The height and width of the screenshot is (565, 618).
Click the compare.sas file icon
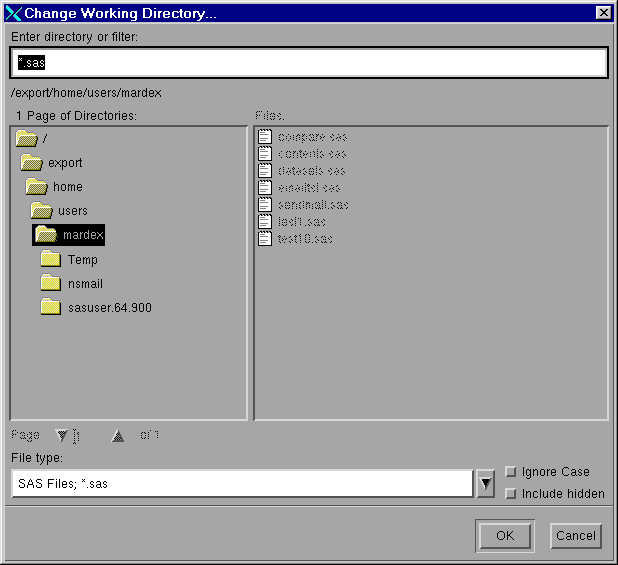265,136
